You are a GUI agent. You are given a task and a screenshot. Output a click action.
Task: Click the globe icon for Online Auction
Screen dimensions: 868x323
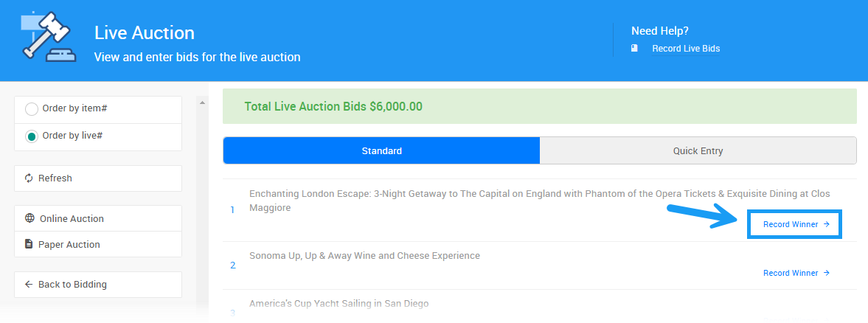coord(29,218)
